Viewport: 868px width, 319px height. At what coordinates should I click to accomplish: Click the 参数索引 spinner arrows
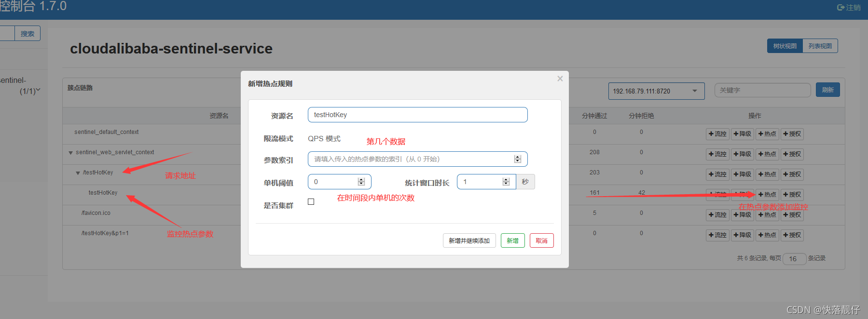click(x=517, y=159)
